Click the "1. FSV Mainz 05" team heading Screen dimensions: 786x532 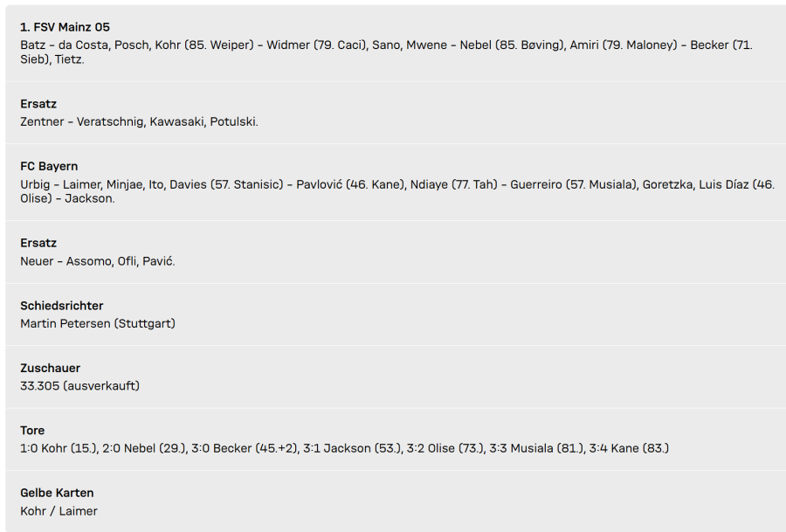65,27
